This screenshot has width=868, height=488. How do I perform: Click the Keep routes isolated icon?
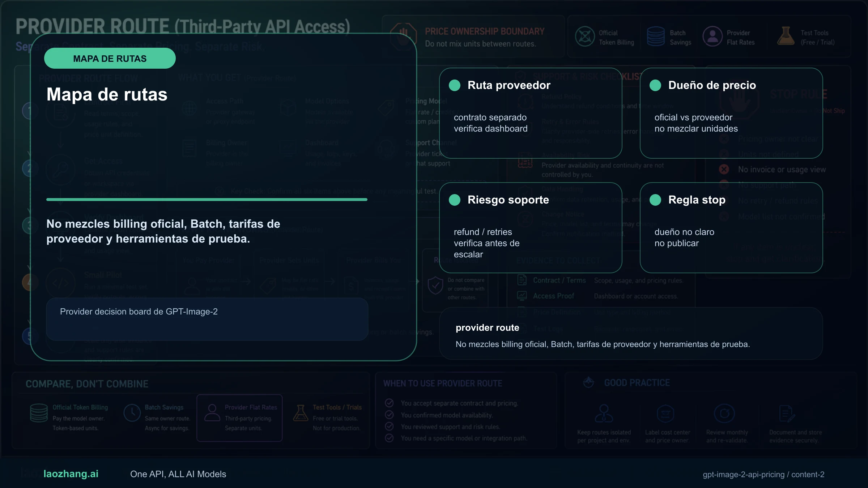(604, 414)
